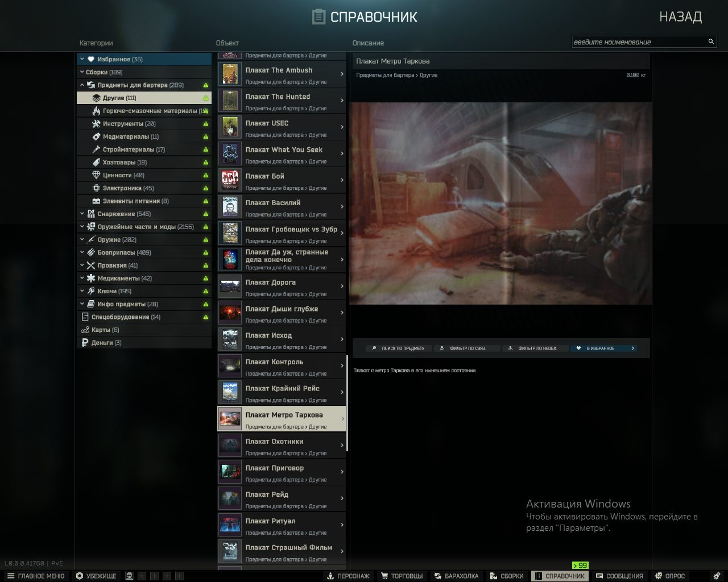Viewport: 728px width, 582px height.
Task: Click the item list scrollbar handle
Action: pos(347,404)
